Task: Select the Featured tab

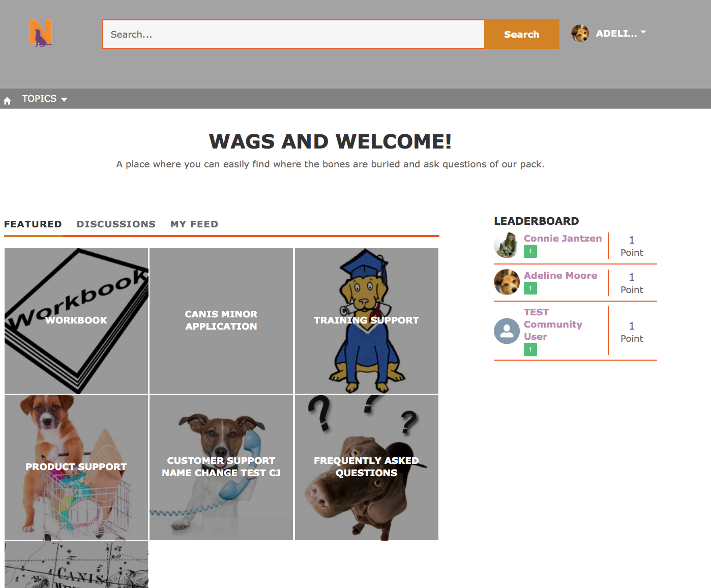Action: [33, 224]
